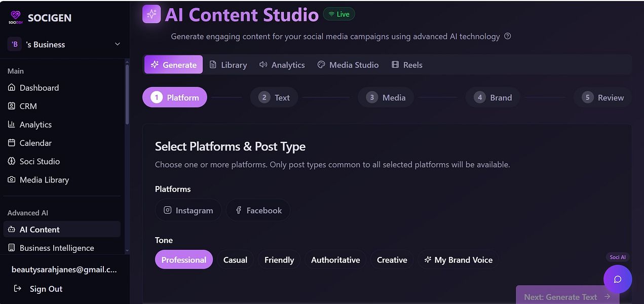Click the sparkle icon beside AI Content Studio title
The width and height of the screenshot is (644, 304).
pyautogui.click(x=151, y=14)
